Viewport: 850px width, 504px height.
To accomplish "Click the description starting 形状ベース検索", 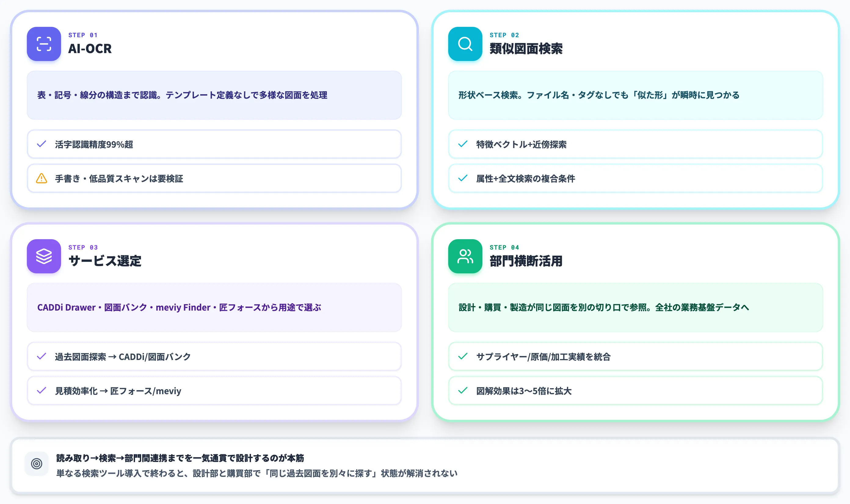I will 599,95.
